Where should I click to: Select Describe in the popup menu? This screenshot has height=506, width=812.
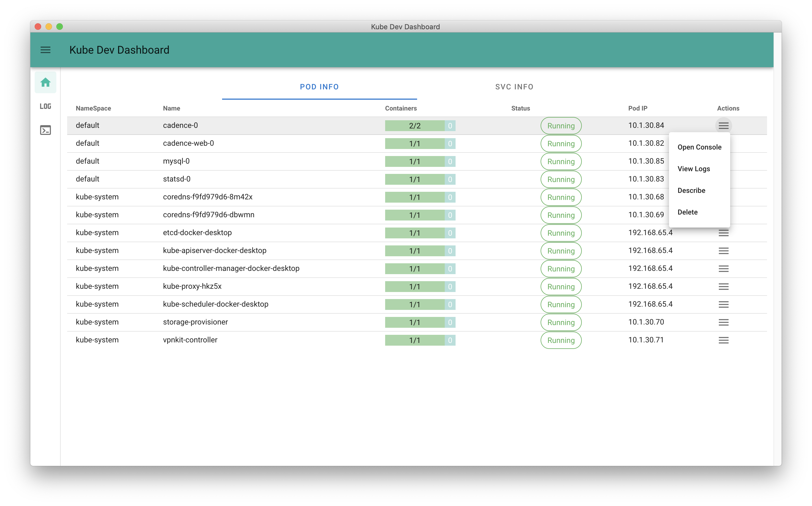click(691, 190)
